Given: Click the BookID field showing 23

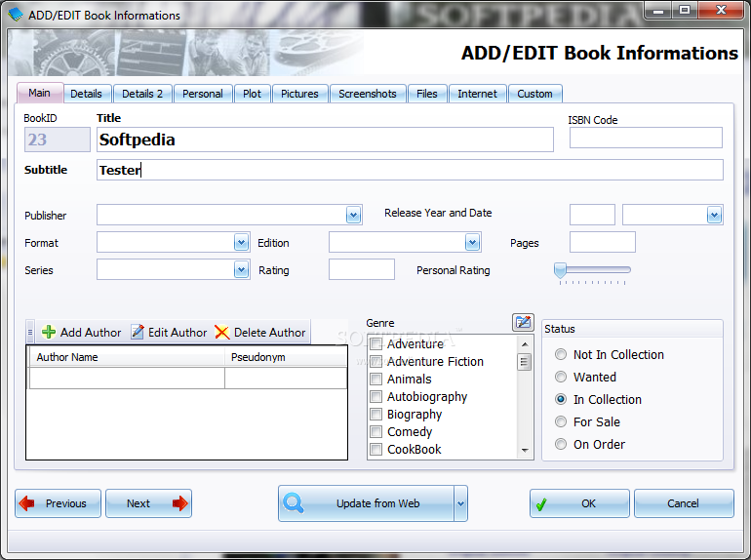Looking at the screenshot, I should click(x=57, y=140).
